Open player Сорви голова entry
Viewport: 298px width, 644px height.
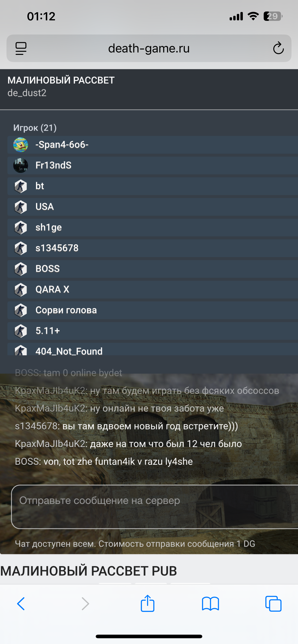153,310
